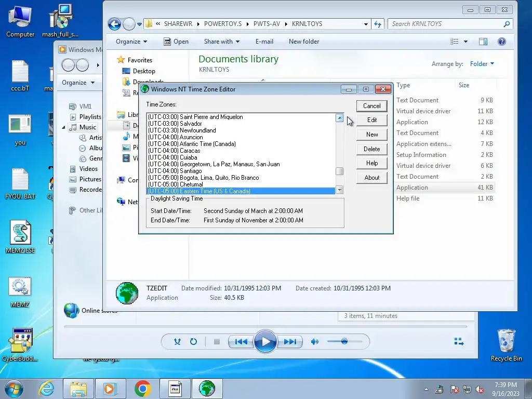Click the About button in Time Zone Editor
532x399 pixels.
click(372, 178)
